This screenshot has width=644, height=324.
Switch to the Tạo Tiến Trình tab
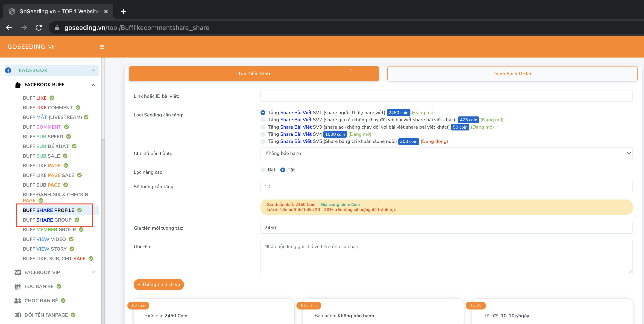click(254, 74)
